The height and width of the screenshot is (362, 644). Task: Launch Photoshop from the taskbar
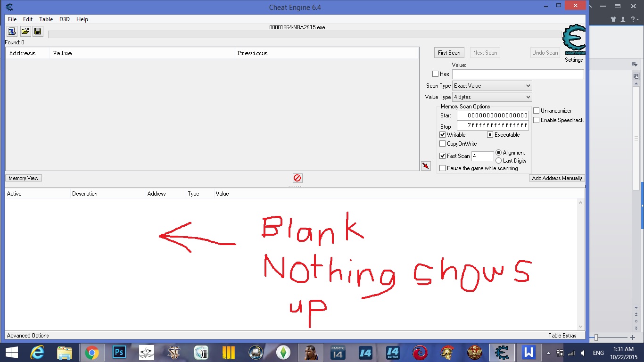tap(119, 353)
